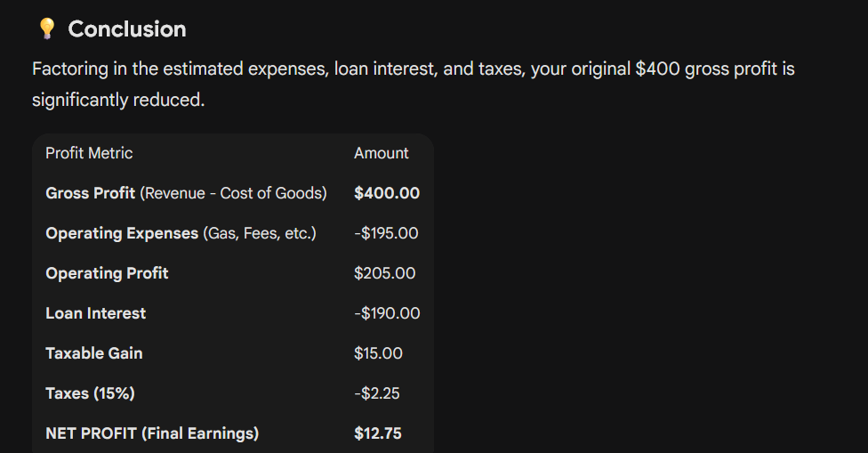Image resolution: width=868 pixels, height=453 pixels.
Task: Select the $12.75 net profit value
Action: tap(377, 433)
